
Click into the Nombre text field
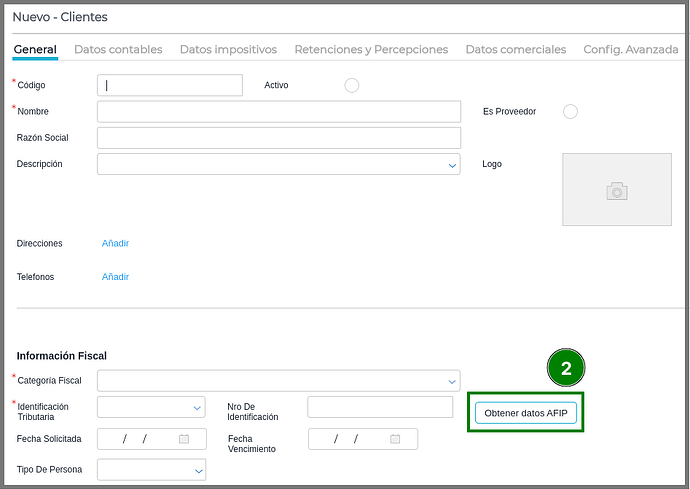click(x=278, y=112)
